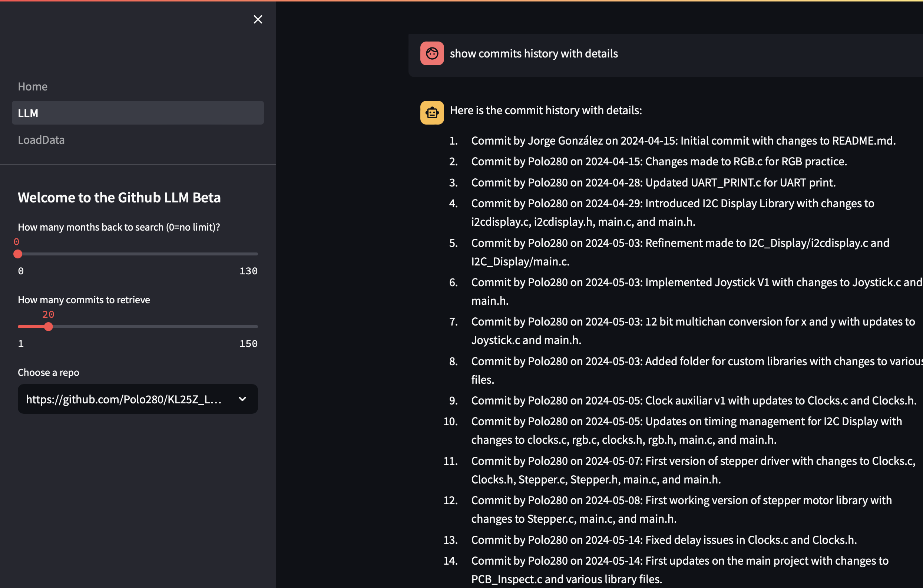Click the commits slider track near 150
This screenshot has width=923, height=588.
click(x=255, y=326)
